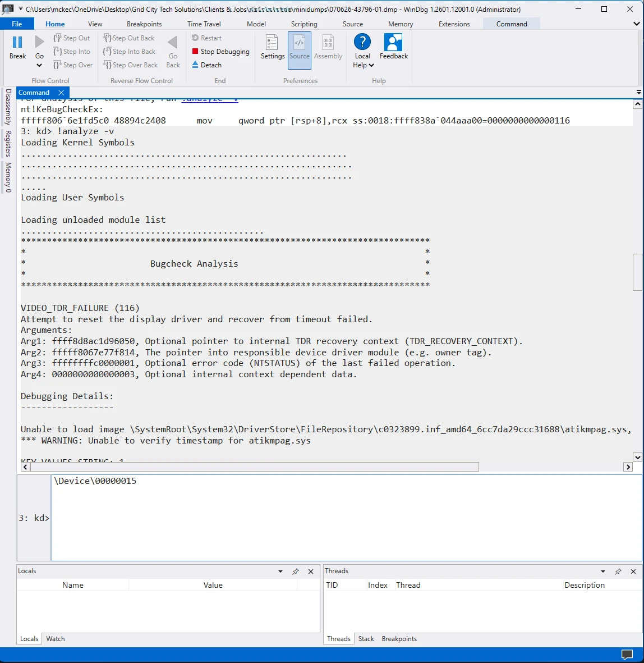This screenshot has height=663, width=644.
Task: Click the Detach button
Action: (x=206, y=65)
